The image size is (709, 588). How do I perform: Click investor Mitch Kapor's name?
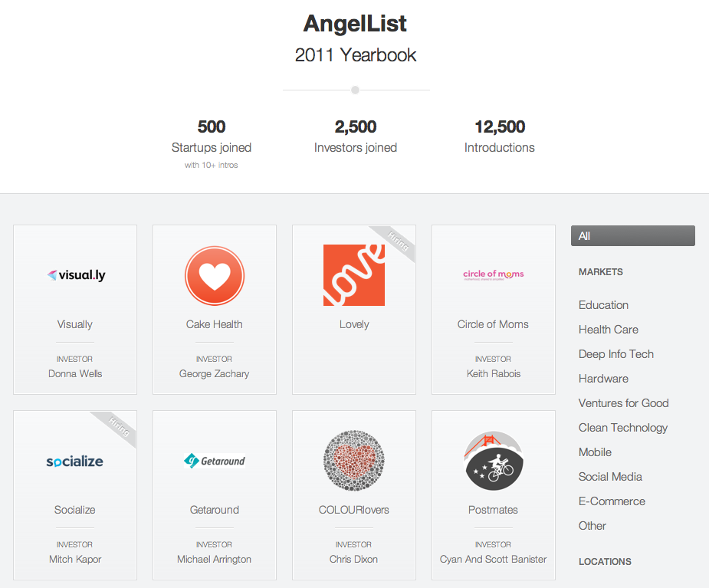75,560
